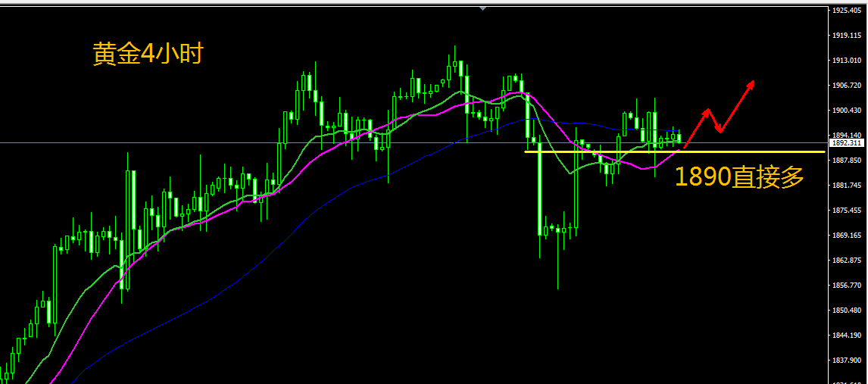Select the yellow horizontal support line

pos(676,151)
